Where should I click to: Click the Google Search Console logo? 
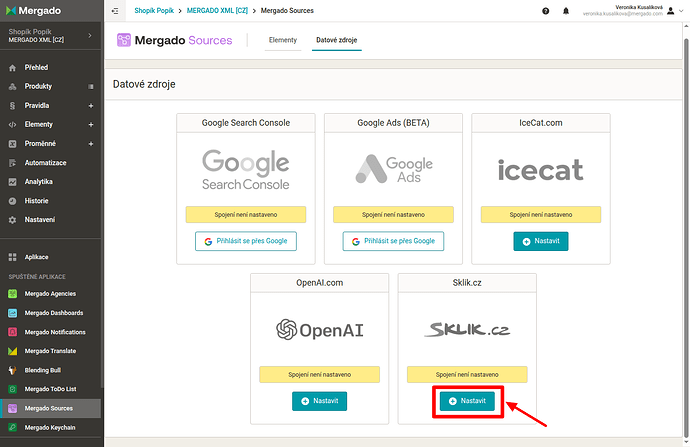tap(246, 170)
